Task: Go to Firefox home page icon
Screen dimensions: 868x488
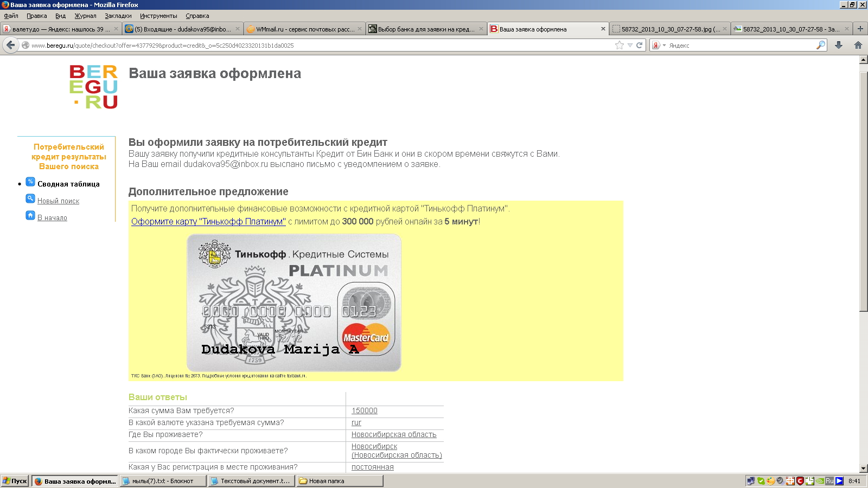Action: [x=858, y=45]
